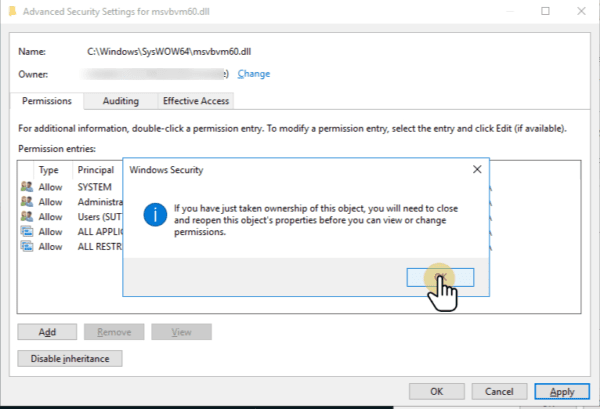
Task: Click the group icon of the Administrators entry
Action: coord(26,202)
